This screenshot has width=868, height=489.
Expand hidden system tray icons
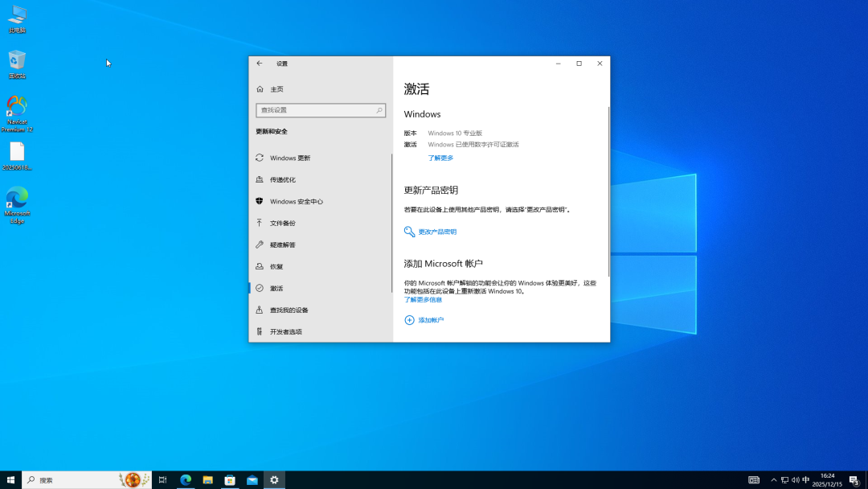tap(774, 480)
